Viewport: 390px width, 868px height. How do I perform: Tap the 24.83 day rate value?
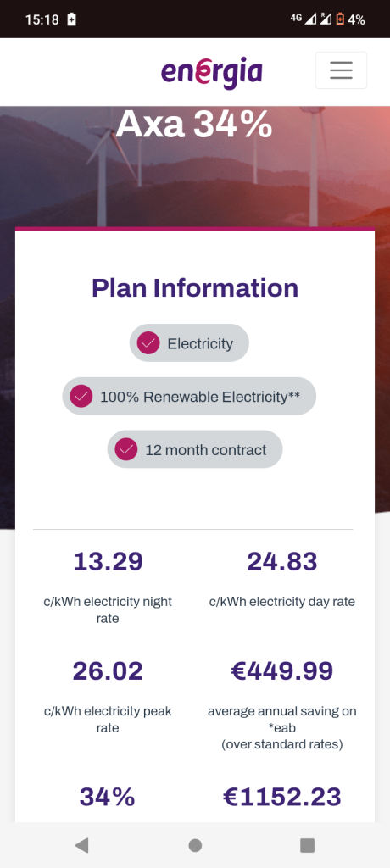[x=282, y=561]
